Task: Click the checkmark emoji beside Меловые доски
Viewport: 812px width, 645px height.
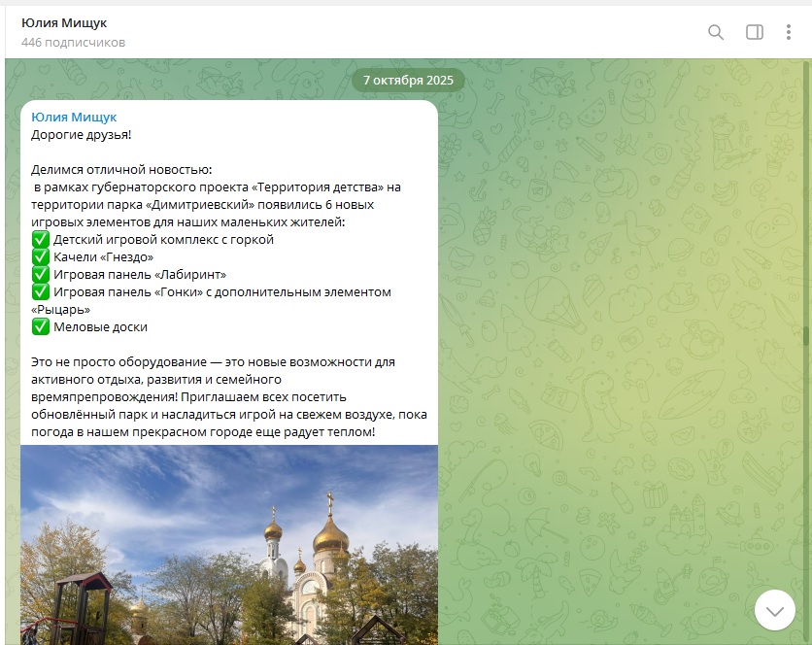Action: 41,326
